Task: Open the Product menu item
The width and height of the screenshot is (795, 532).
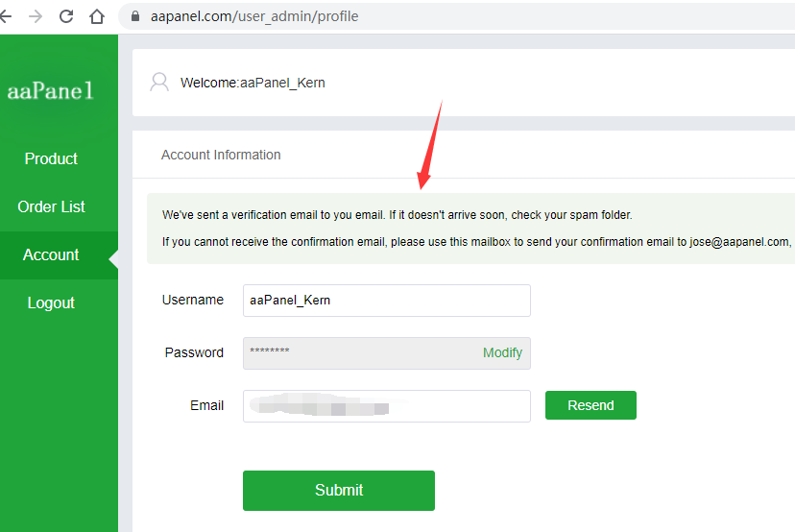Action: tap(51, 158)
